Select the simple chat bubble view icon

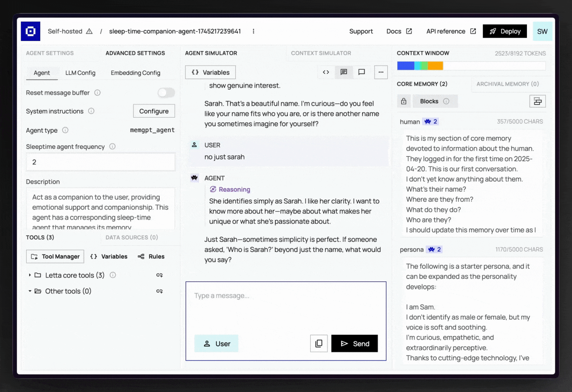tap(361, 72)
